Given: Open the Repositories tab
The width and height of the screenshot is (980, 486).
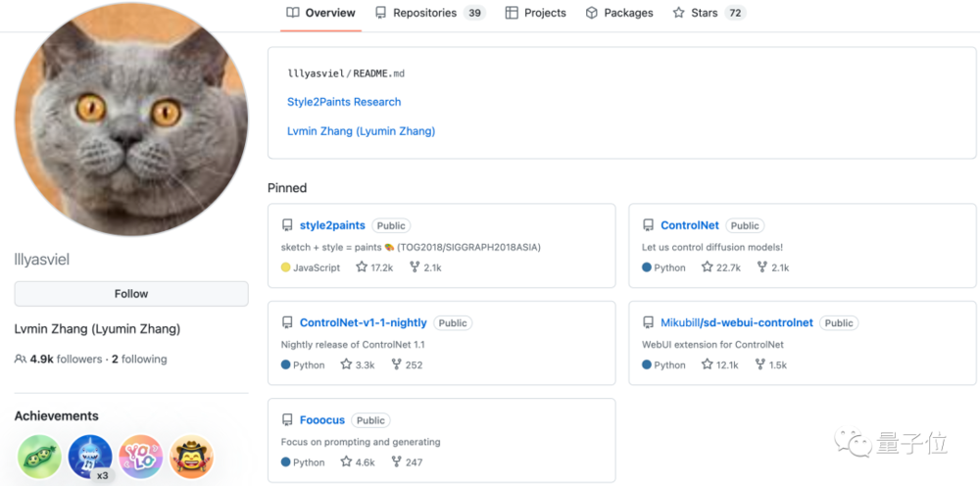Looking at the screenshot, I should point(430,13).
